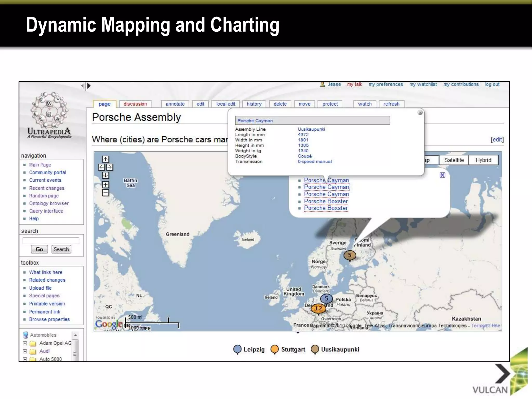Zoom in the map with plus
This screenshot has height=399, width=532.
coord(105,185)
